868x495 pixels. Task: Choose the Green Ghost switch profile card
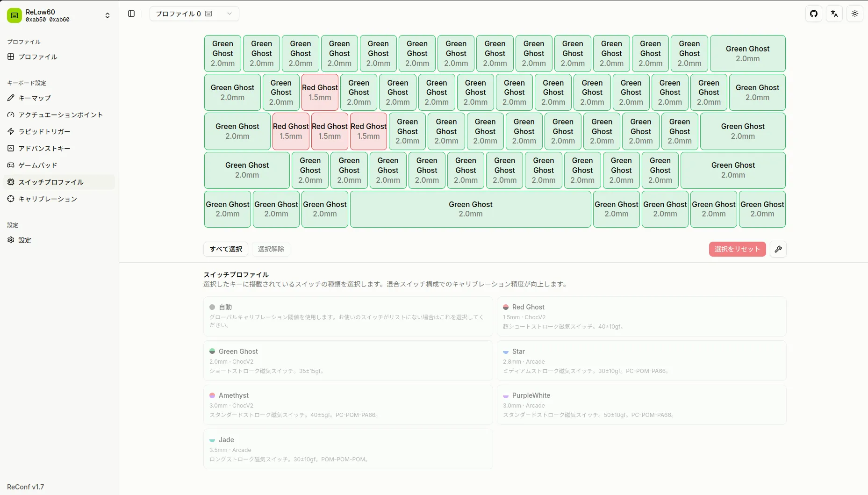tap(348, 360)
